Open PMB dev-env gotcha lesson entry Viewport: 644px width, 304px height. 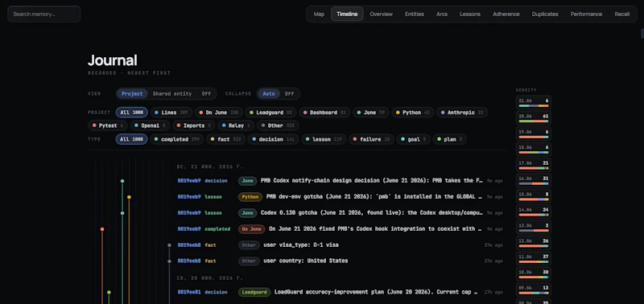[x=340, y=196]
